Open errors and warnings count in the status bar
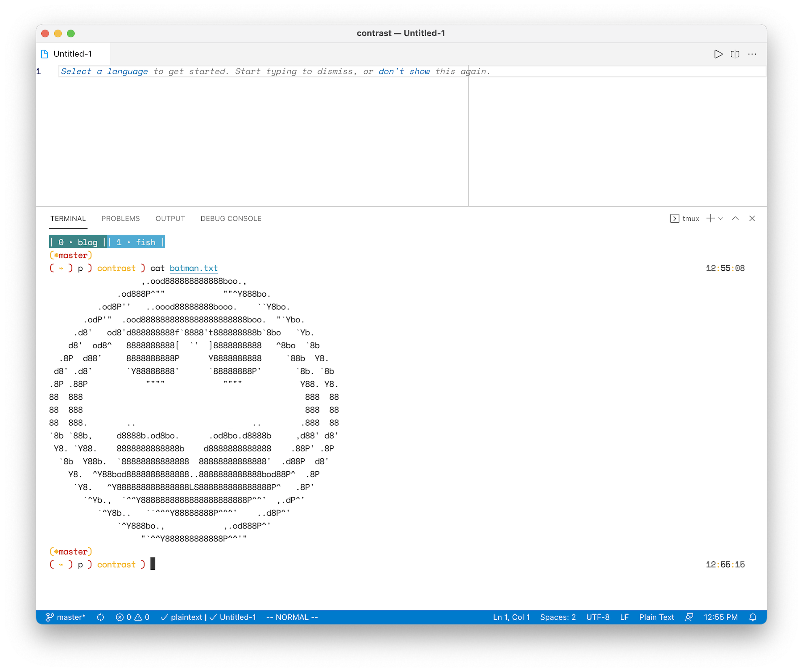 coord(132,617)
